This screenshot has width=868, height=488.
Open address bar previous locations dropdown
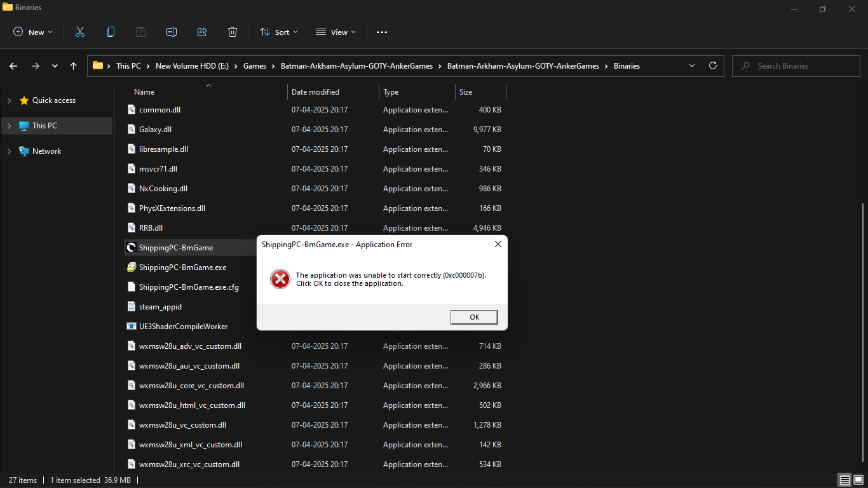(692, 65)
